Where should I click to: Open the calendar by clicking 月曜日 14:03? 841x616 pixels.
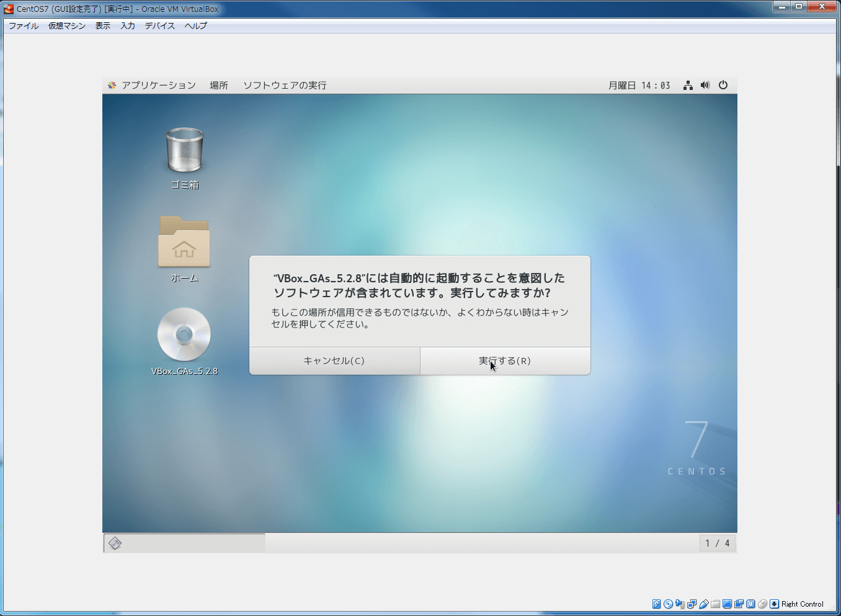(639, 85)
